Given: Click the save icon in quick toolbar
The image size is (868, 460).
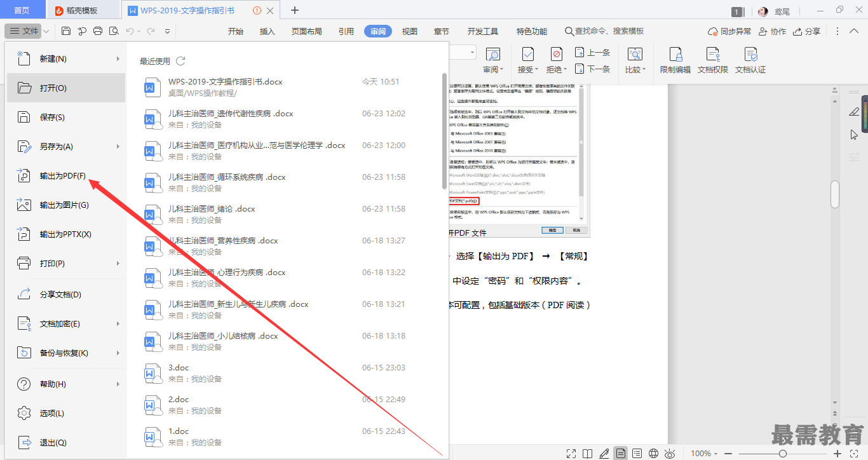Looking at the screenshot, I should pyautogui.click(x=66, y=31).
